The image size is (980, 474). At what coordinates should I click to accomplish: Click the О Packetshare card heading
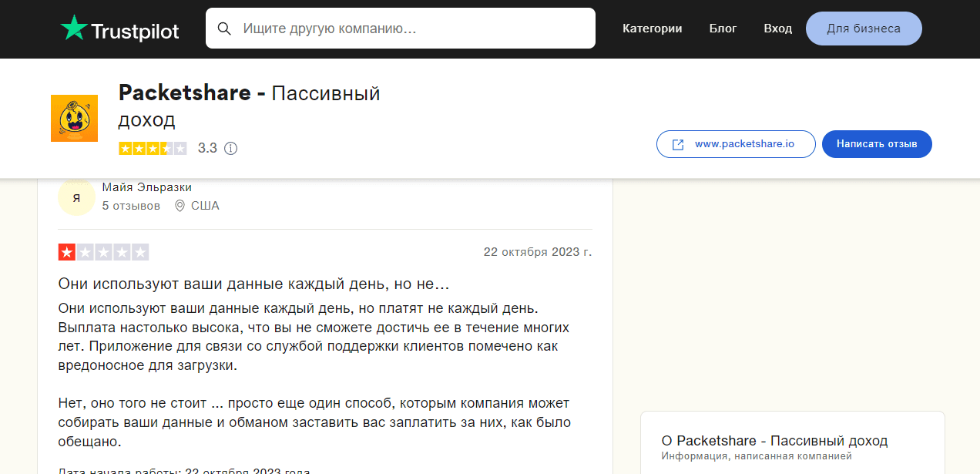pyautogui.click(x=774, y=441)
